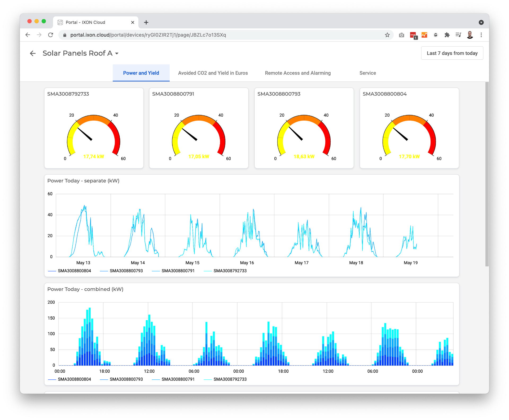Open the Service tab
Viewport: 509px width, 420px height.
click(367, 73)
